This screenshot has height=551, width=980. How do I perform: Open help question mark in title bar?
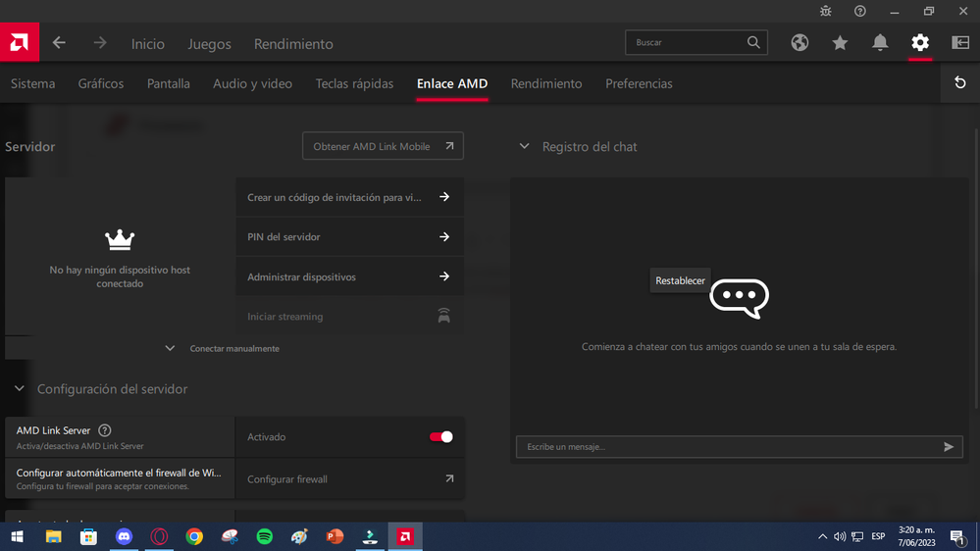[860, 11]
